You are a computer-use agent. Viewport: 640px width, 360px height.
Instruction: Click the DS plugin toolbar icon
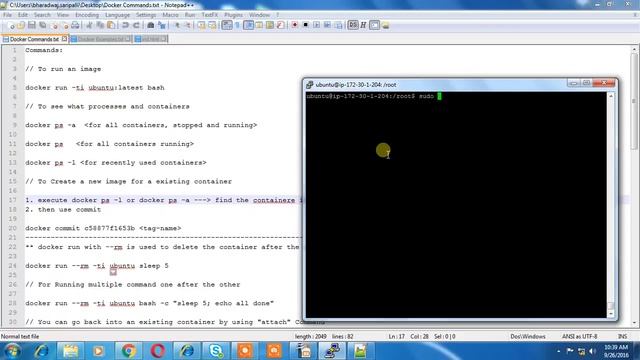(353, 25)
